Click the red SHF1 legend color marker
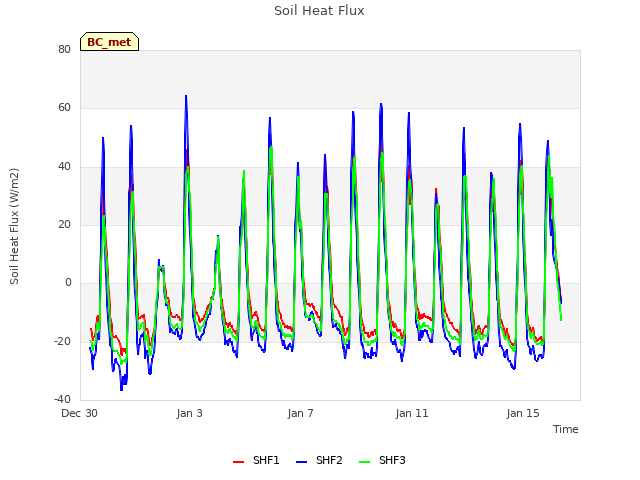Image resolution: width=640 pixels, height=480 pixels. point(238,462)
